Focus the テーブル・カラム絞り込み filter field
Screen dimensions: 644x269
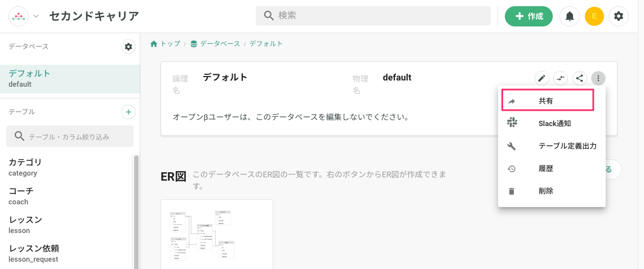click(70, 136)
